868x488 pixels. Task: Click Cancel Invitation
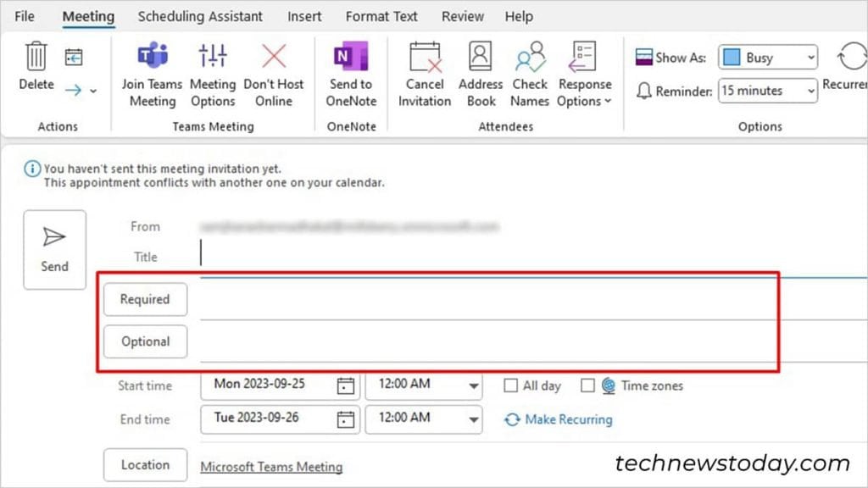[424, 72]
